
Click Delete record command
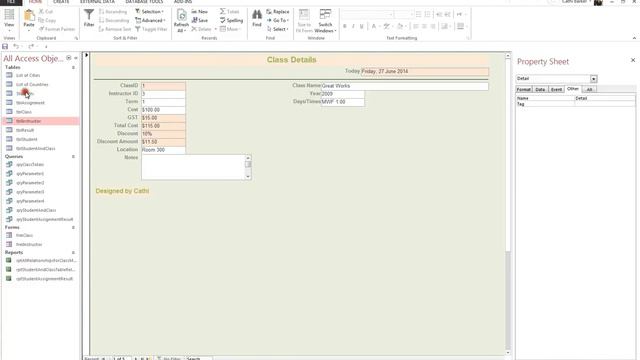tap(202, 29)
